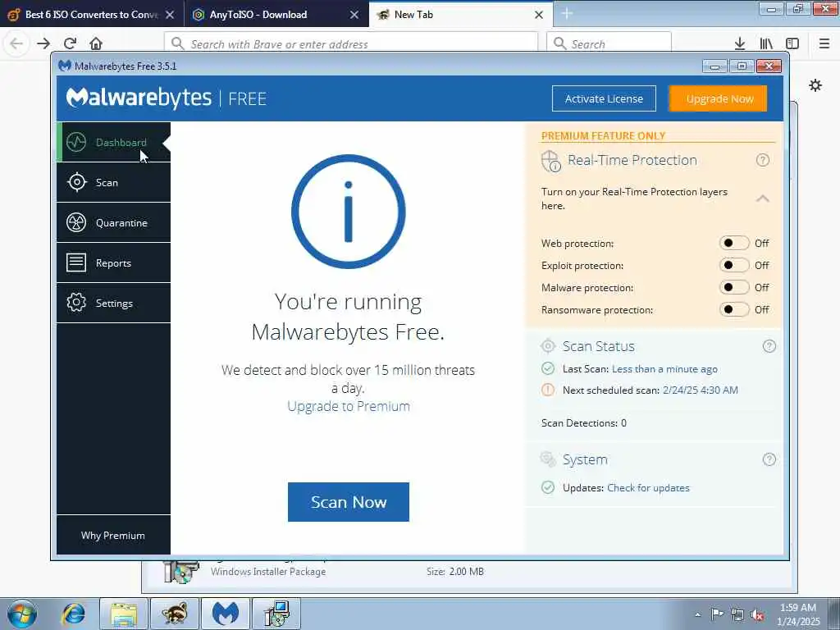Click the browser back arrow
Viewport: 840px width, 630px height.
pyautogui.click(x=16, y=43)
